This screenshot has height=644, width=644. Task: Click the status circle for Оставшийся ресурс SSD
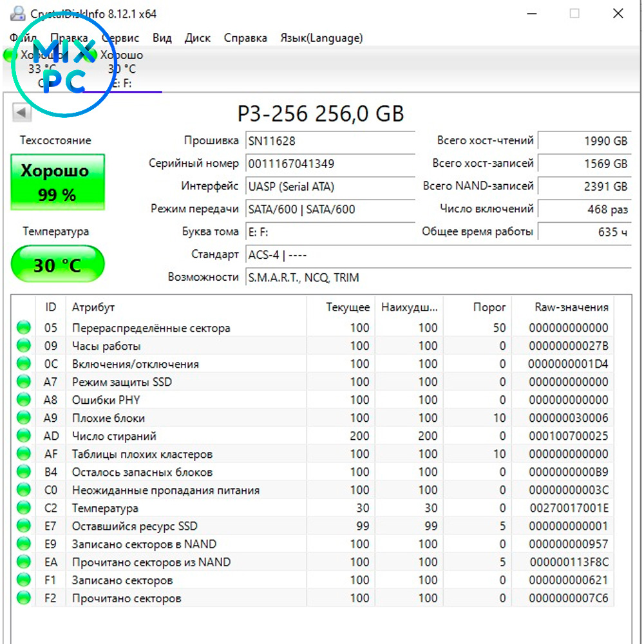24,526
